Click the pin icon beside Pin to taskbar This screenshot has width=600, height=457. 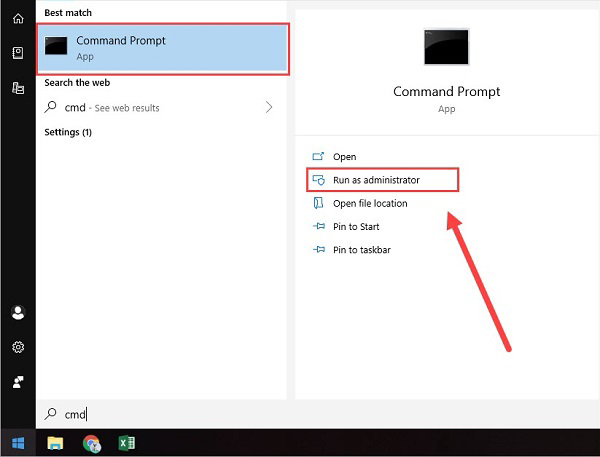coord(319,250)
